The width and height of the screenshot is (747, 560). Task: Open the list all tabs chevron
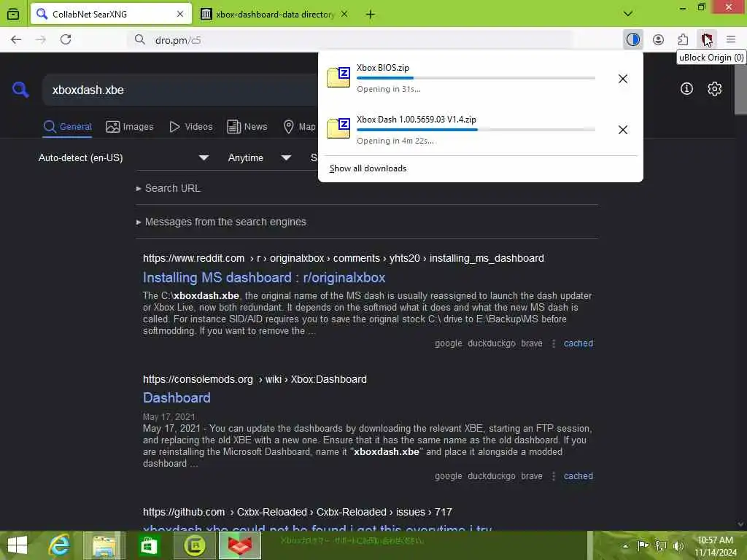click(x=628, y=14)
